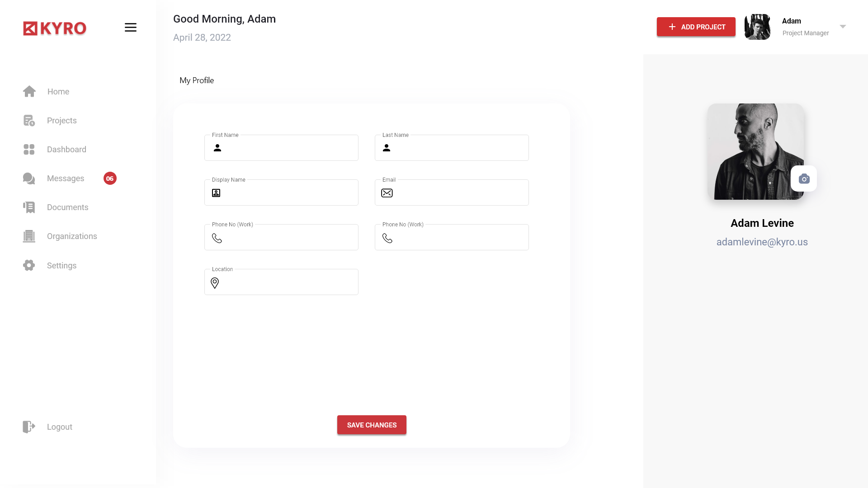Focus the Location input field
Viewport: 868px width, 488px height.
click(x=281, y=282)
